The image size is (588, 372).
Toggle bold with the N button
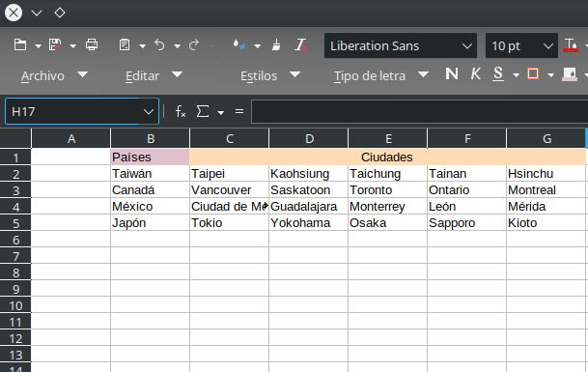[452, 74]
